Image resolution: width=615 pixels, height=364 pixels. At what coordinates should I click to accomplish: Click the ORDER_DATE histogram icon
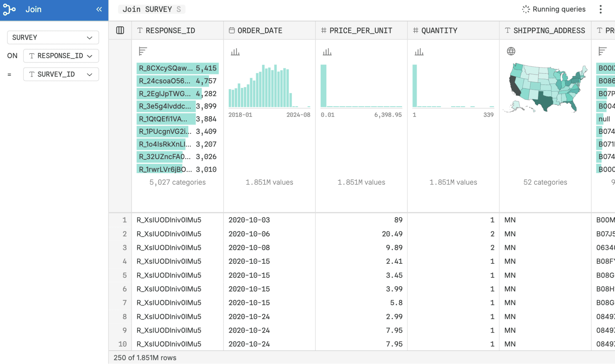[235, 52]
